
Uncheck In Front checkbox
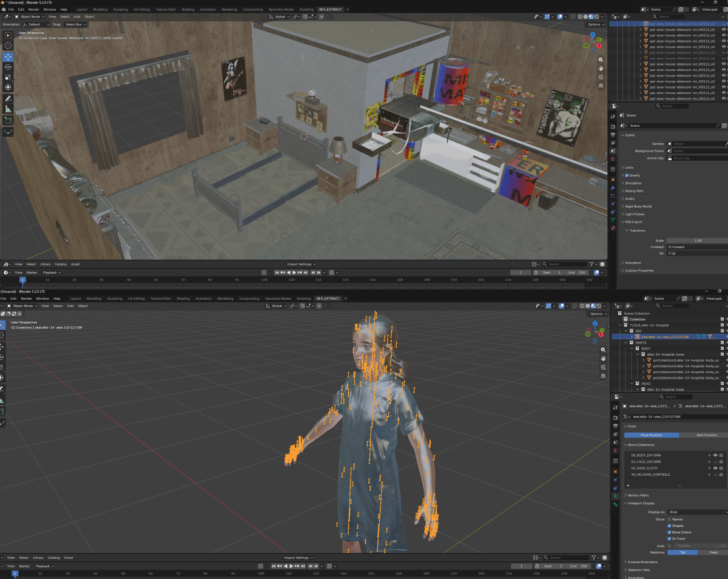pyautogui.click(x=669, y=538)
